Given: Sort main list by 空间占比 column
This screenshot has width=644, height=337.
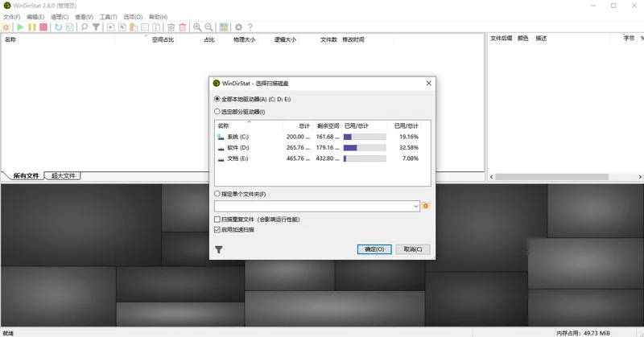Looking at the screenshot, I should [163, 39].
